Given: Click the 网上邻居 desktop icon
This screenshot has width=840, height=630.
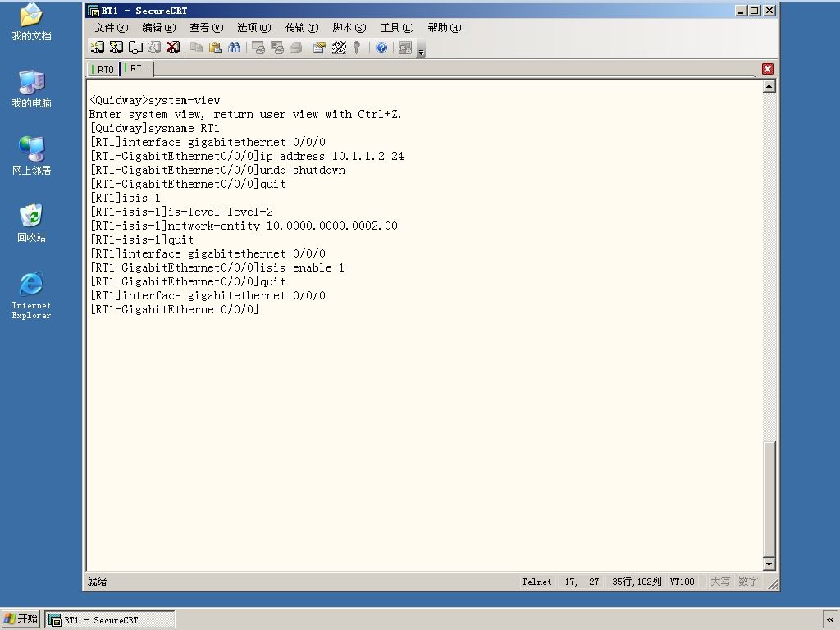Looking at the screenshot, I should (32, 156).
